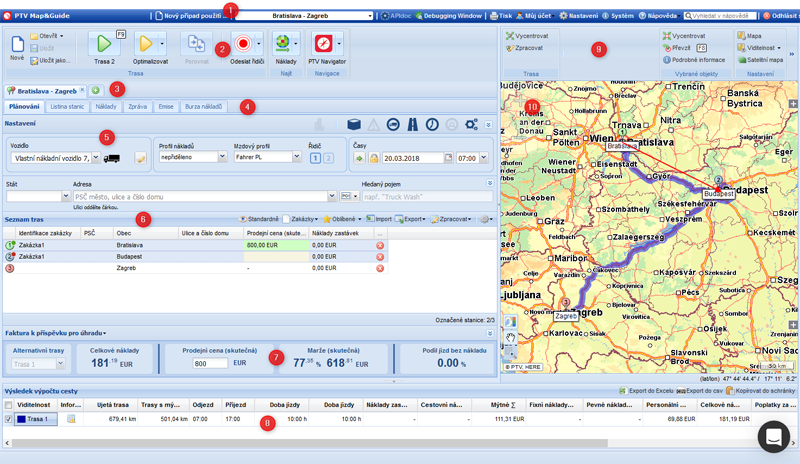Click Export do csv
The width and height of the screenshot is (800, 464).
coord(699,391)
